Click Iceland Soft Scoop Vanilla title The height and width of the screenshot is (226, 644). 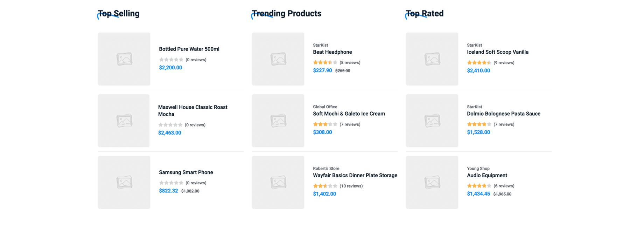click(497, 52)
